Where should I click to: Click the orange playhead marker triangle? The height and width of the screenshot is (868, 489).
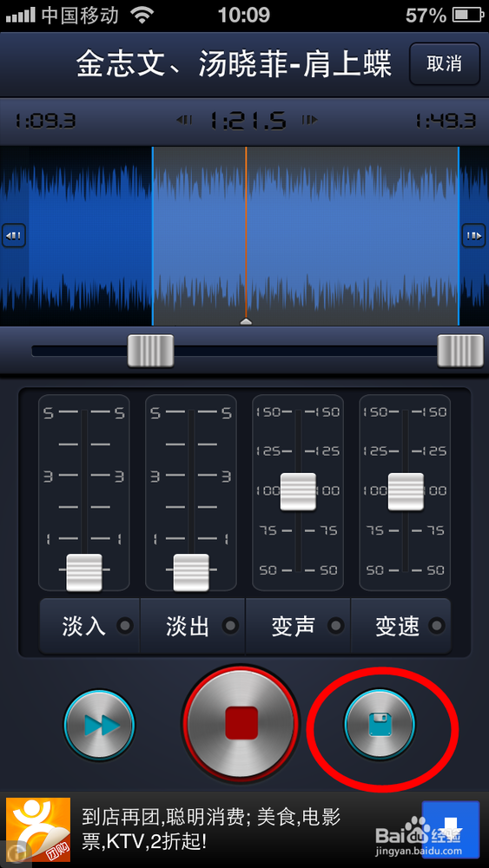[x=246, y=321]
